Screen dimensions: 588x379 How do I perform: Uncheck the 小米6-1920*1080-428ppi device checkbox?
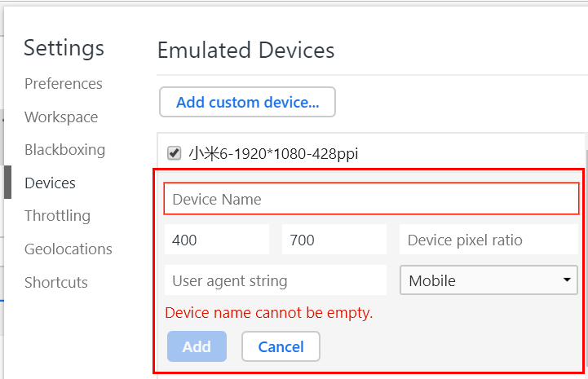click(x=174, y=153)
